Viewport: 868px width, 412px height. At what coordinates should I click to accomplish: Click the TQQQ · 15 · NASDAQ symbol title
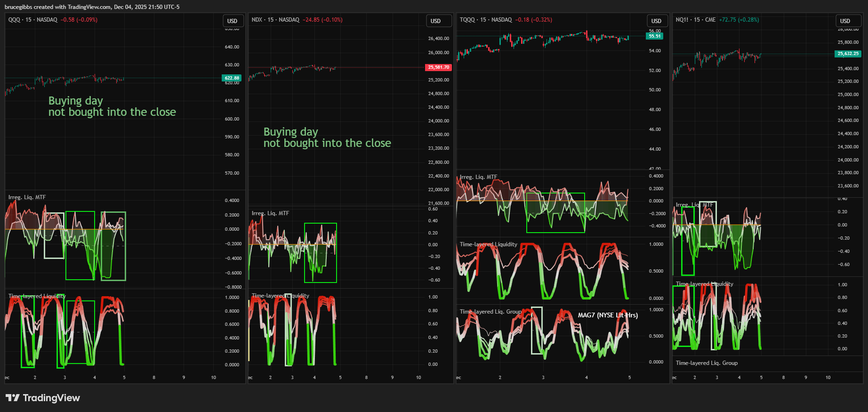pos(486,20)
